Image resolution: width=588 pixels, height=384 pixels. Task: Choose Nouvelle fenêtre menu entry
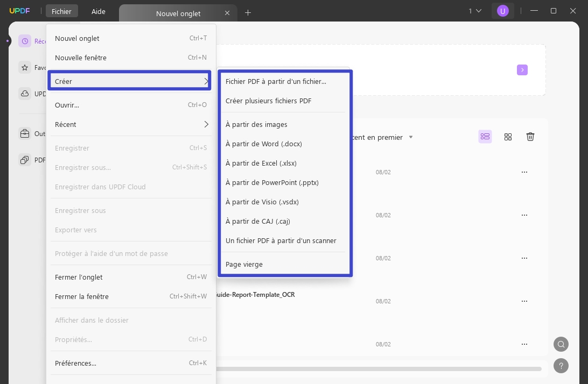pyautogui.click(x=131, y=58)
